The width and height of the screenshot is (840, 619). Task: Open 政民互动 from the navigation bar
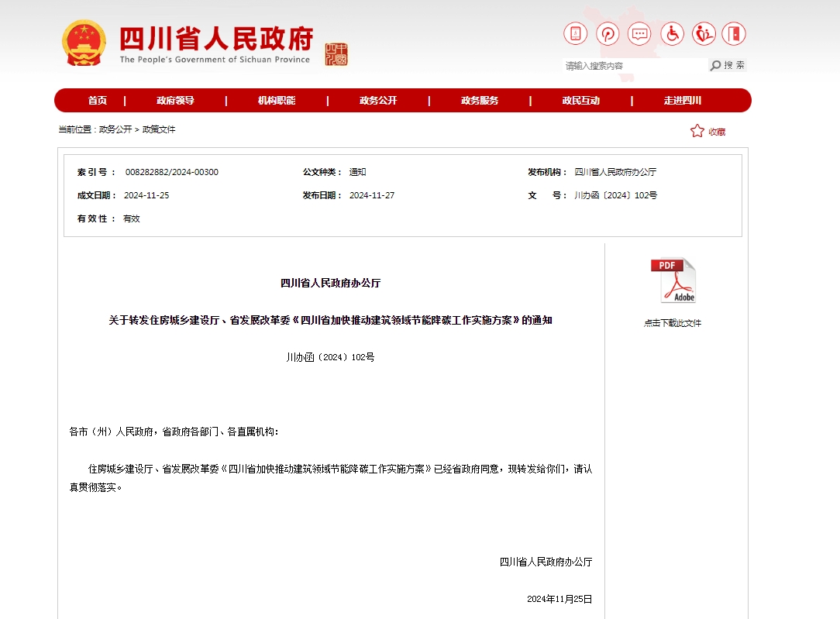tap(581, 101)
